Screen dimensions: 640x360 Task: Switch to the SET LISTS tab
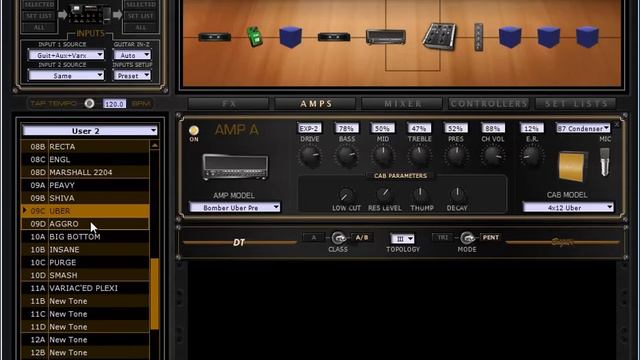pos(576,104)
